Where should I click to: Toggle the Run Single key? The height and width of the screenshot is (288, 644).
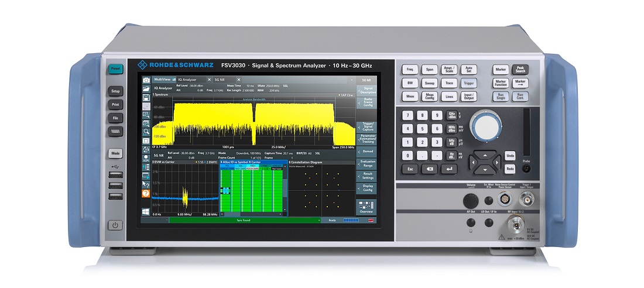[501, 96]
